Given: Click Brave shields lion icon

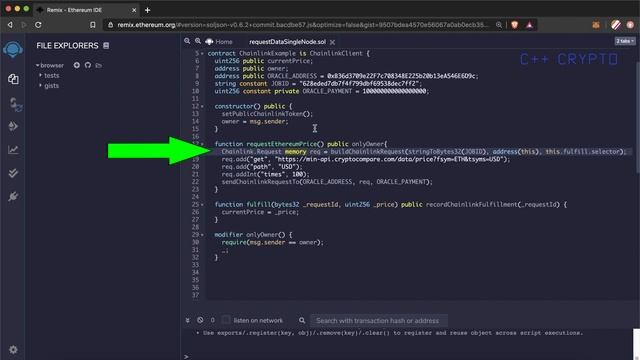Looking at the screenshot, I should point(515,25).
